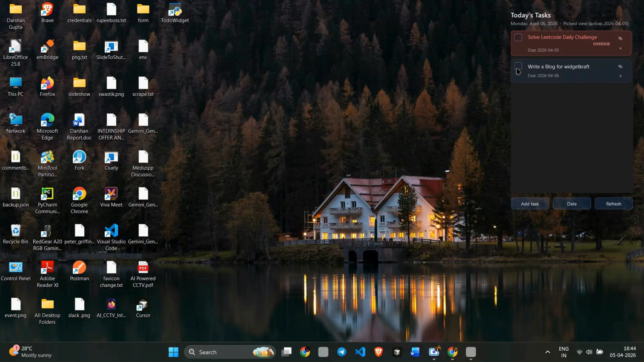Select the PyCharm Community shortcut
644x362 pixels.
[x=47, y=201]
